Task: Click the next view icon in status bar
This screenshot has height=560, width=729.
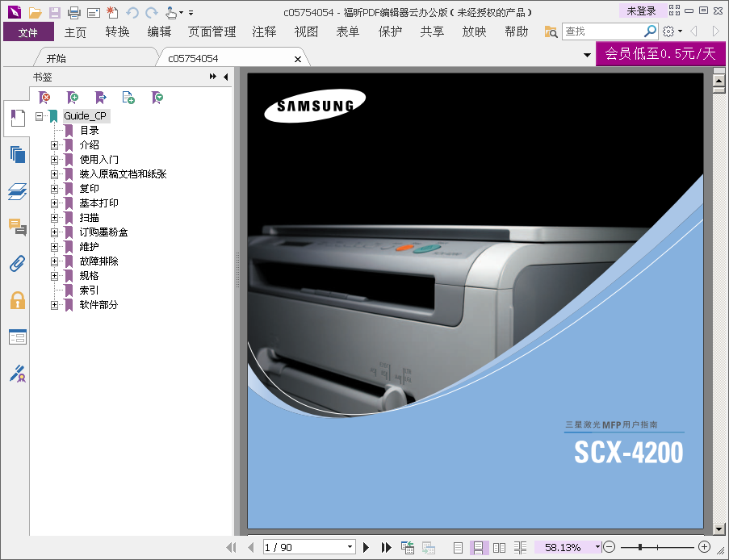Action: [428, 547]
